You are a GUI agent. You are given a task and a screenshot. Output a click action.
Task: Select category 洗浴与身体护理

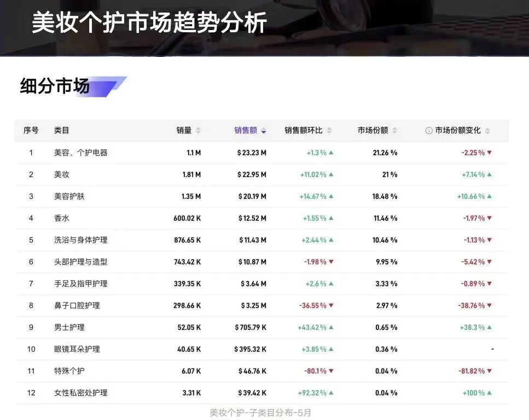click(80, 240)
